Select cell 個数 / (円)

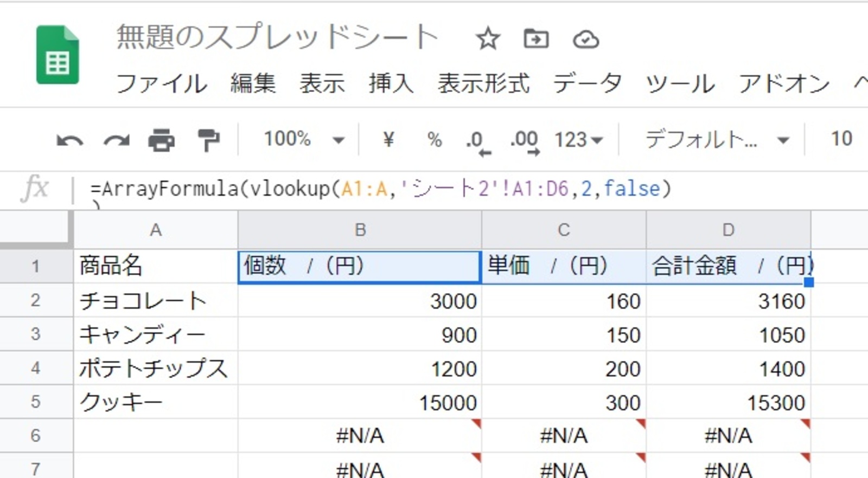[360, 266]
